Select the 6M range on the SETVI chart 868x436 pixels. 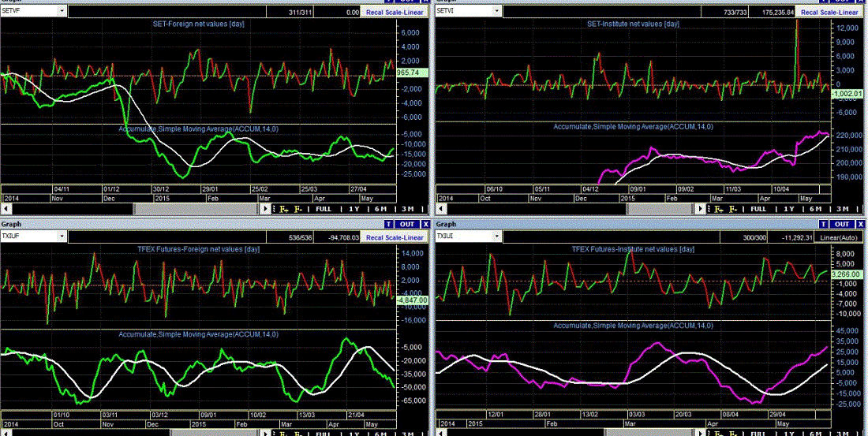pyautogui.click(x=815, y=209)
